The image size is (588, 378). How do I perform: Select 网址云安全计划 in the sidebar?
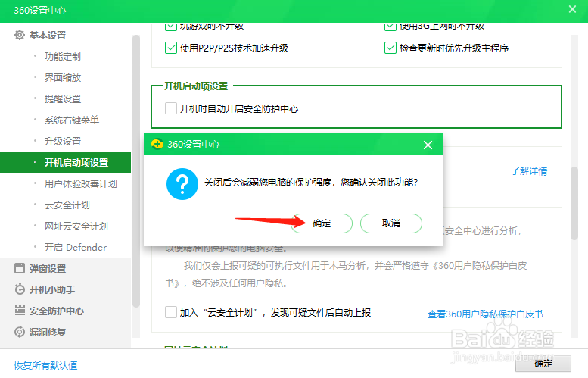click(76, 226)
